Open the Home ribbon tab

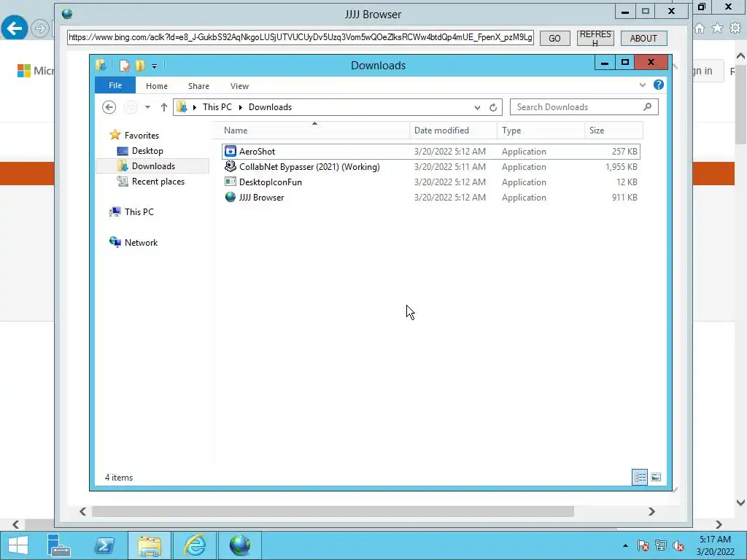[157, 86]
